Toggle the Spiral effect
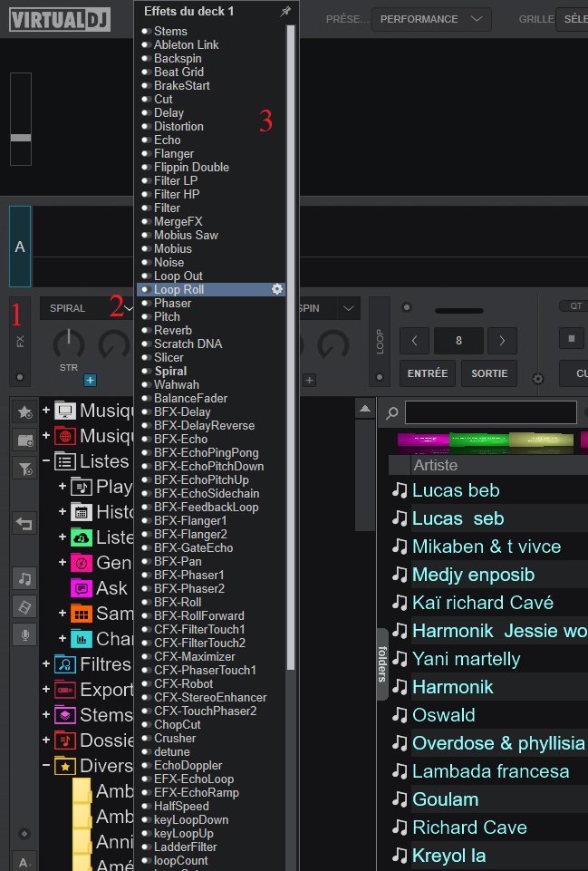588x871 pixels. coord(146,371)
